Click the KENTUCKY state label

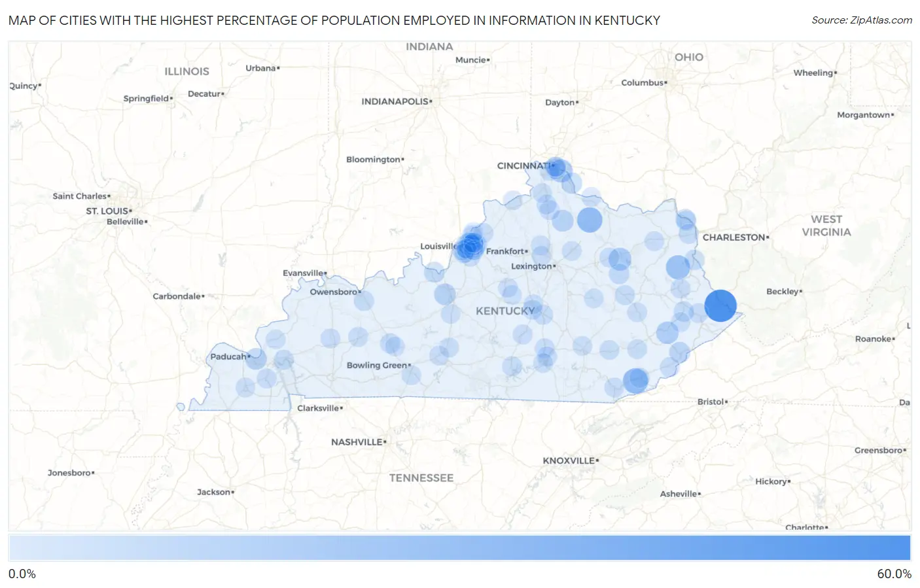[505, 311]
